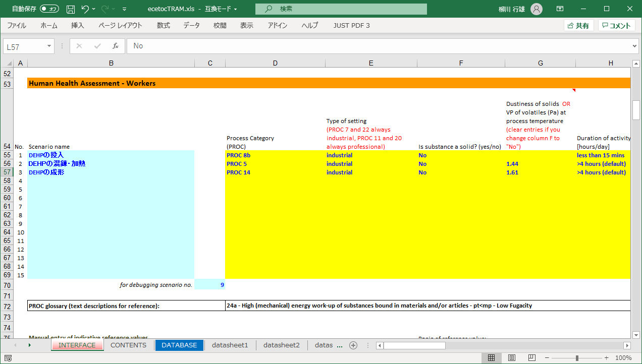Toggle the 自動保存 AutoSave switch
Viewport: 642px width, 364px height.
click(x=49, y=9)
